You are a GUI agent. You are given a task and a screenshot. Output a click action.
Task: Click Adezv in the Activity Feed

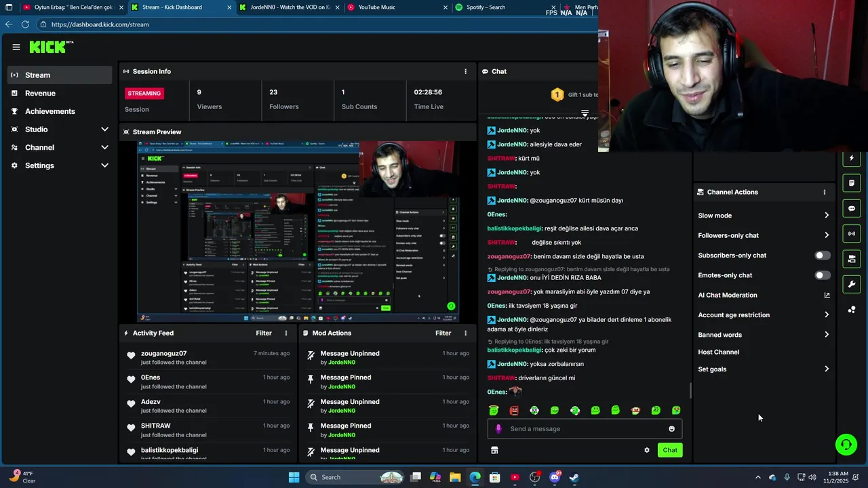tap(151, 402)
